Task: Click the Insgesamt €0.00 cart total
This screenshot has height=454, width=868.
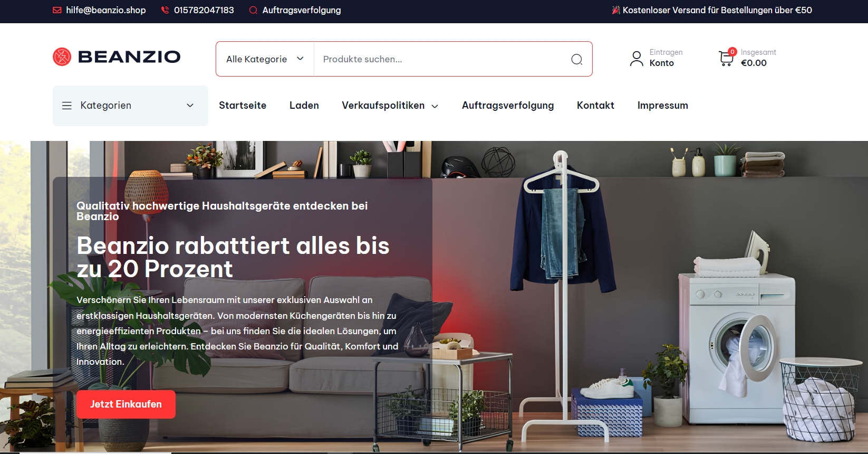Action: [x=758, y=58]
